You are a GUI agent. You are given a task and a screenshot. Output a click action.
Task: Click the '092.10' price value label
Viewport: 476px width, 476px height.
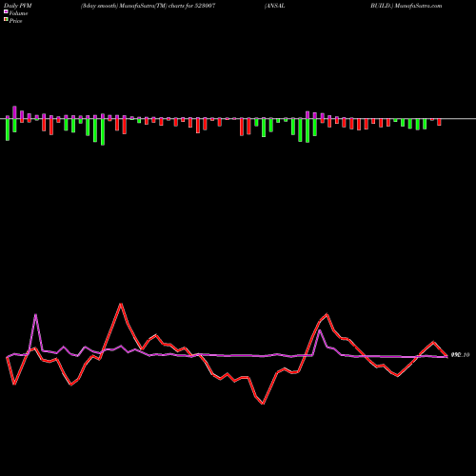tap(460, 355)
